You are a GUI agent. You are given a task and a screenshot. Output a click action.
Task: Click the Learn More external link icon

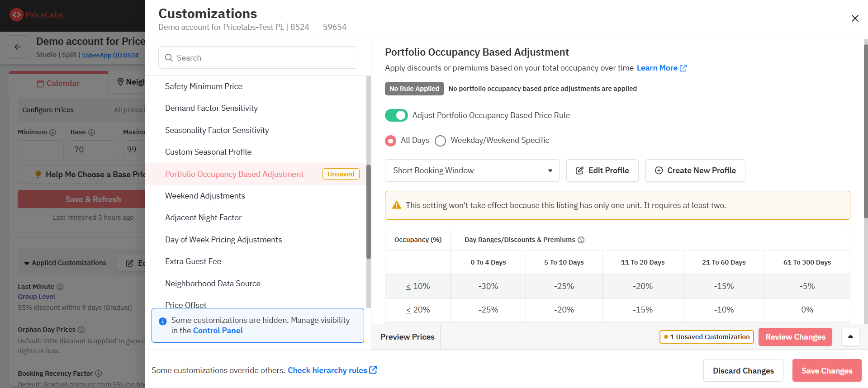pos(683,68)
